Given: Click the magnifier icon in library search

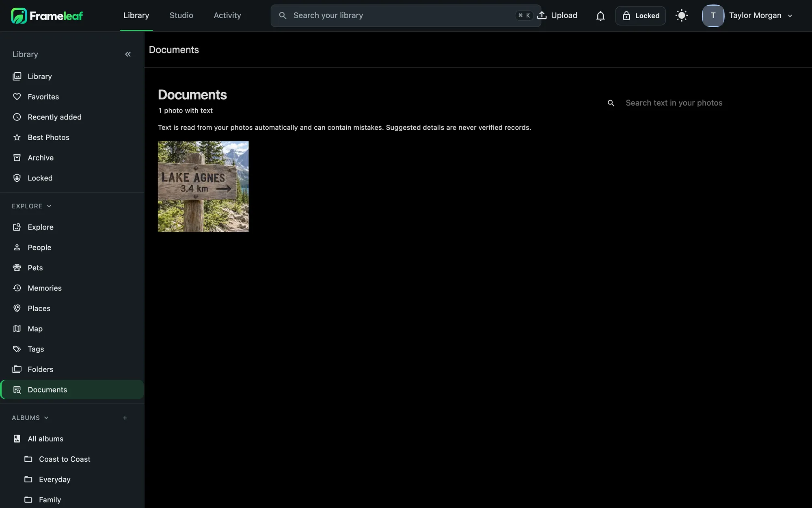Looking at the screenshot, I should pyautogui.click(x=283, y=15).
